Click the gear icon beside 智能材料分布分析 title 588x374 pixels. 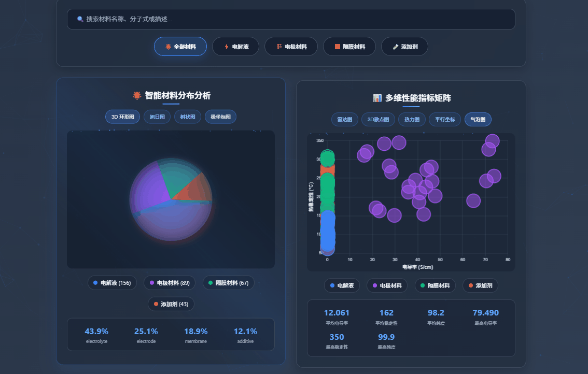point(137,95)
